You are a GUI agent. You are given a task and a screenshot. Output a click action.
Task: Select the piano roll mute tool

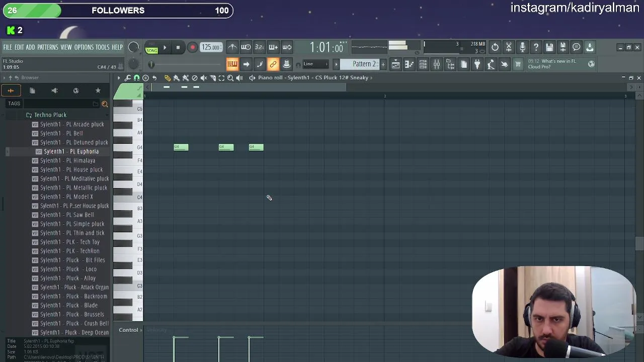204,78
